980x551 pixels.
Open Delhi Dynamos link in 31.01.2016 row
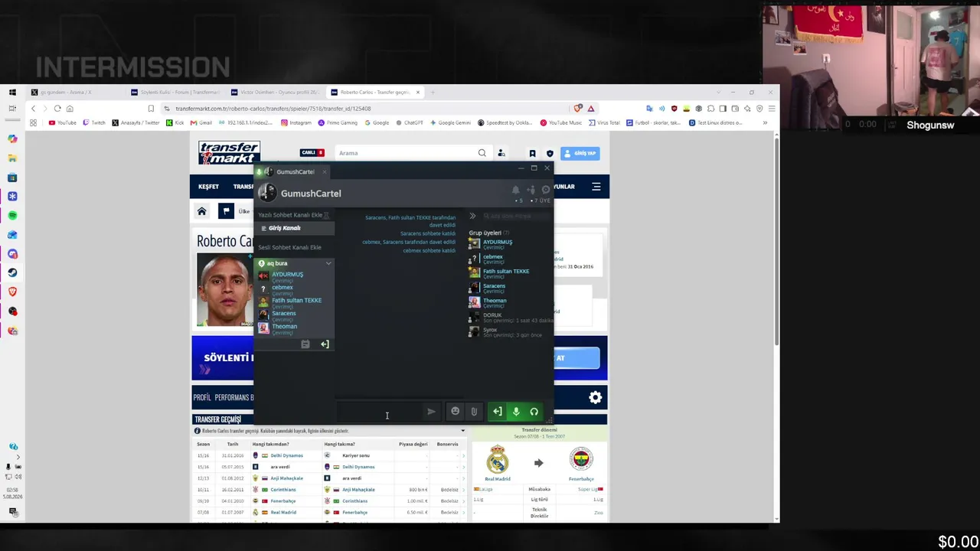(286, 455)
